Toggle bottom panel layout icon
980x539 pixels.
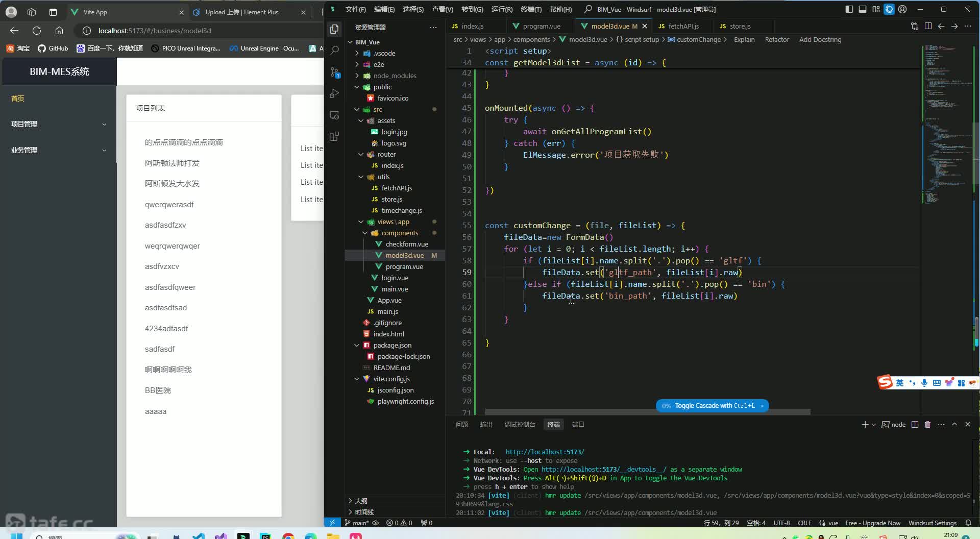(863, 9)
